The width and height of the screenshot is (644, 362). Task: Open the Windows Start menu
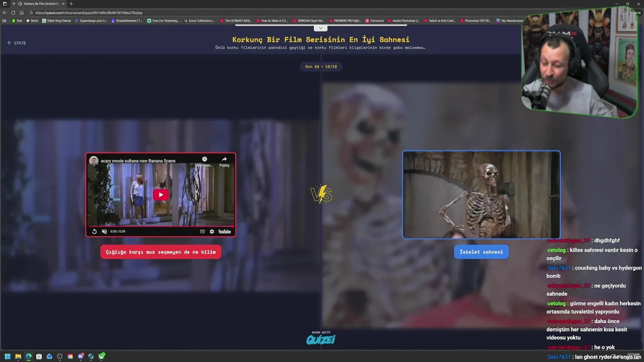click(x=7, y=356)
